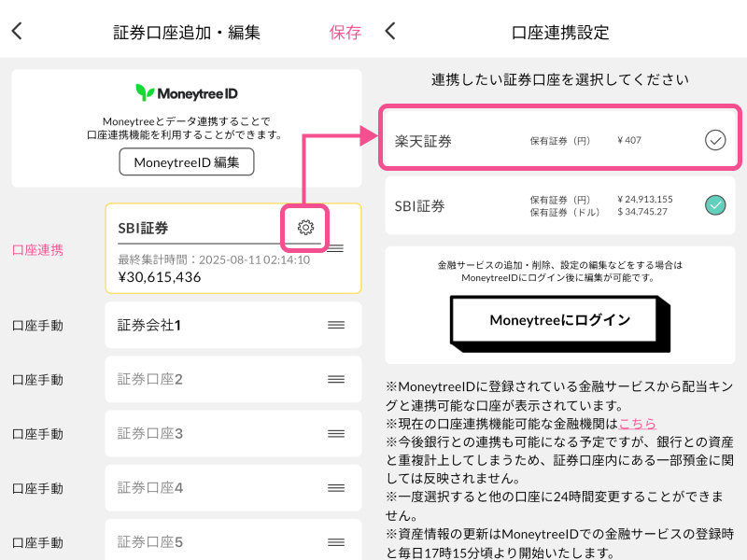Click the ¥30,615,436 total amount

coord(159,277)
